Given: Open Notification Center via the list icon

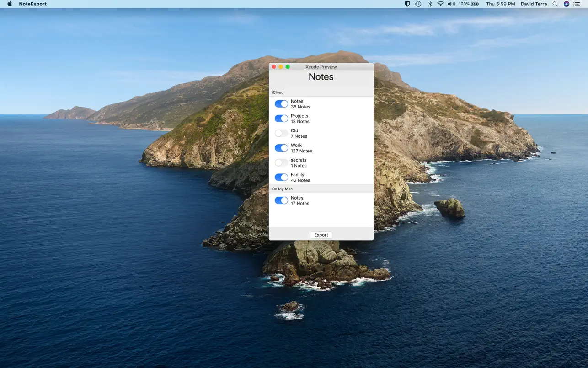Looking at the screenshot, I should pyautogui.click(x=577, y=4).
